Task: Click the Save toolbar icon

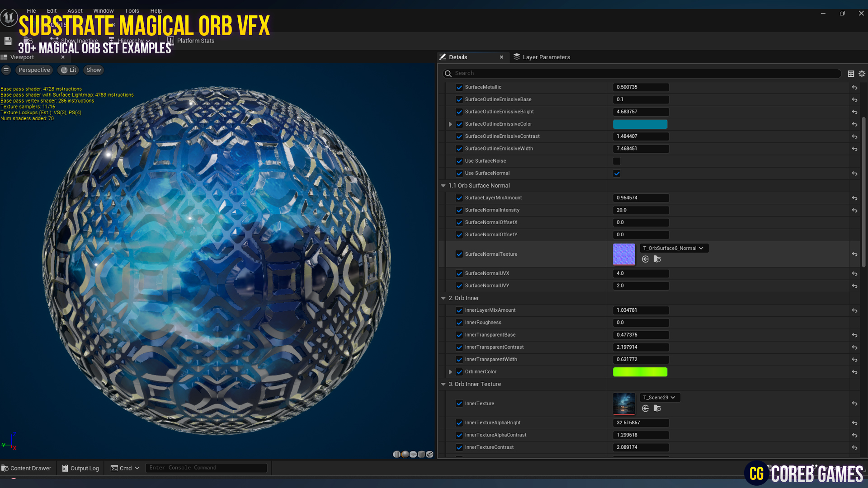Action: (x=8, y=41)
